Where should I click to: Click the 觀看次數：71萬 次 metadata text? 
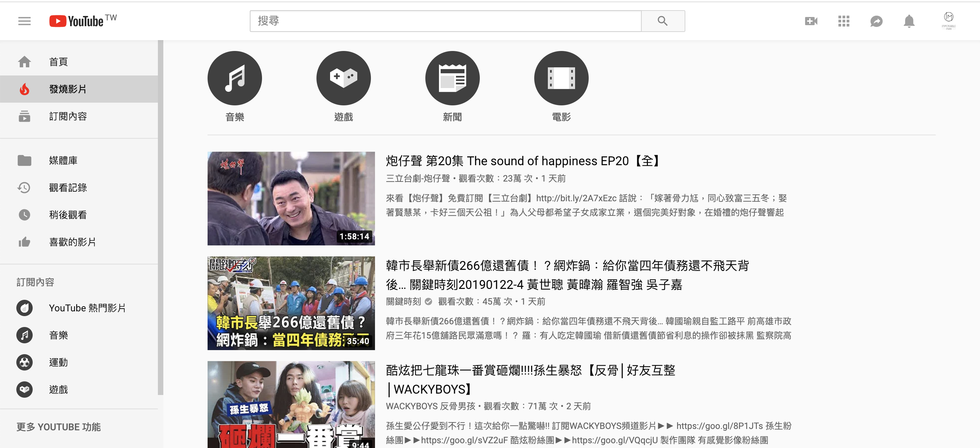(521, 406)
